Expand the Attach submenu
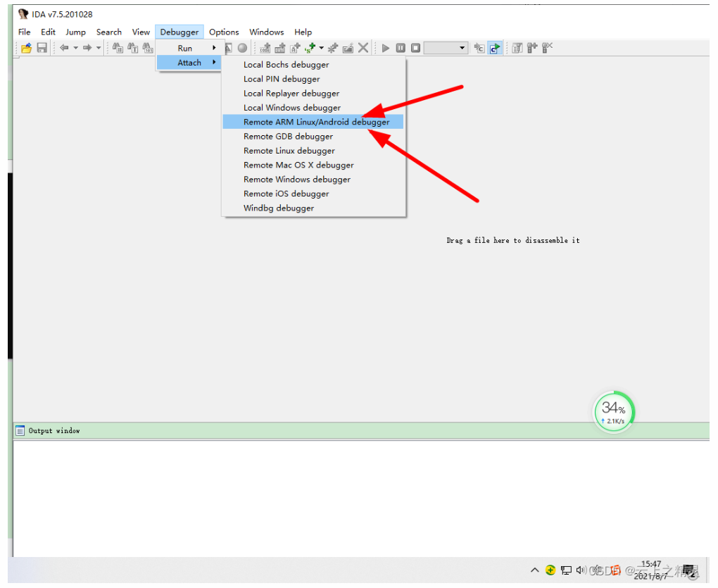This screenshot has height=588, width=718. pyautogui.click(x=189, y=62)
